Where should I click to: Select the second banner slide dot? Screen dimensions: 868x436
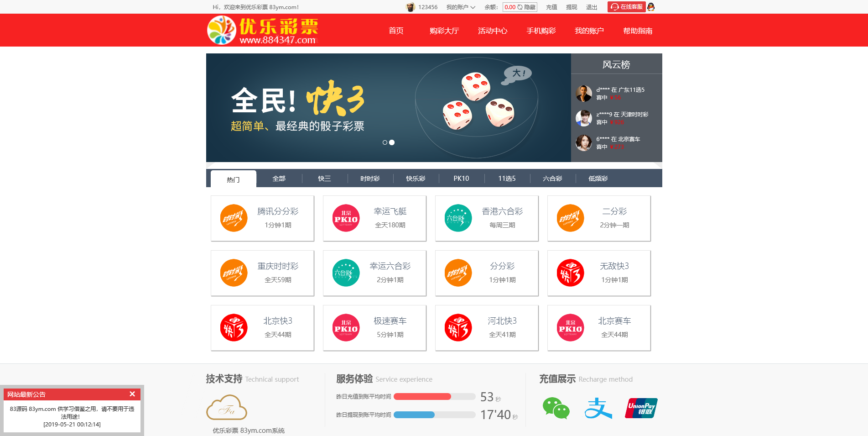click(x=392, y=142)
